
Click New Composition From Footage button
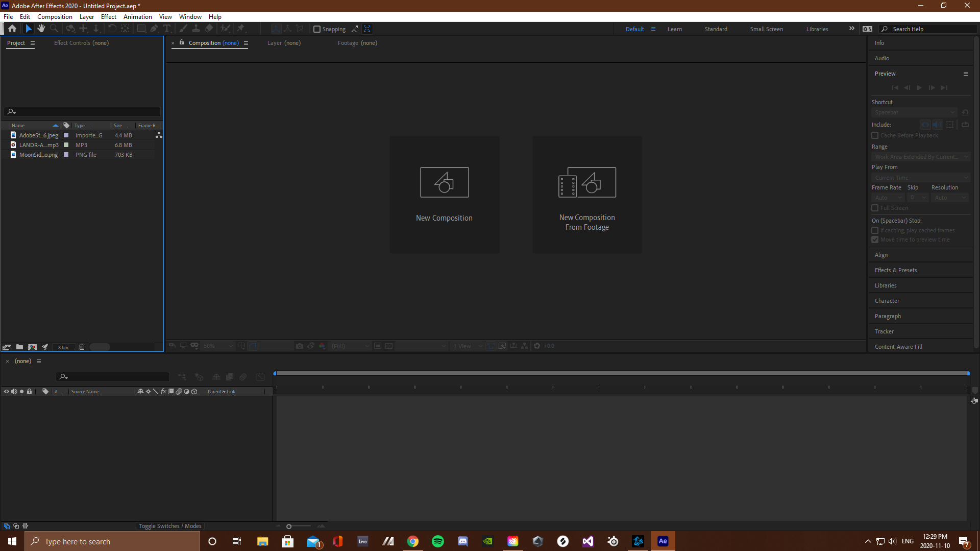pyautogui.click(x=587, y=195)
